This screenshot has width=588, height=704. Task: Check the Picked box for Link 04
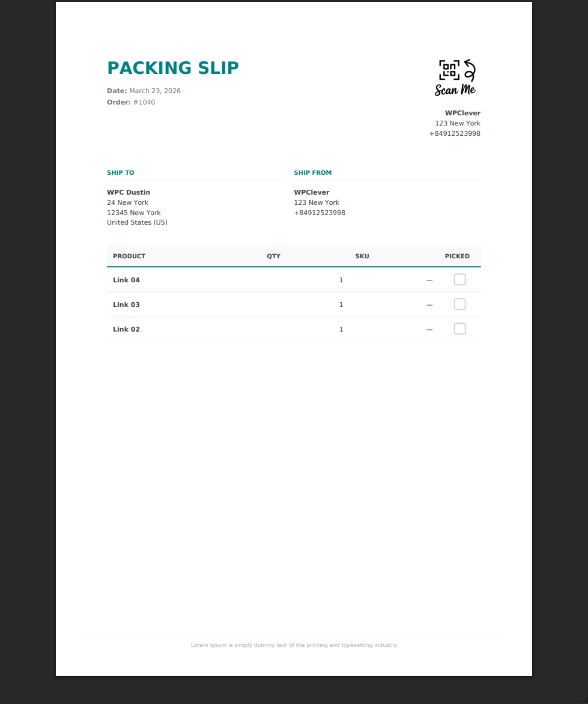tap(459, 280)
